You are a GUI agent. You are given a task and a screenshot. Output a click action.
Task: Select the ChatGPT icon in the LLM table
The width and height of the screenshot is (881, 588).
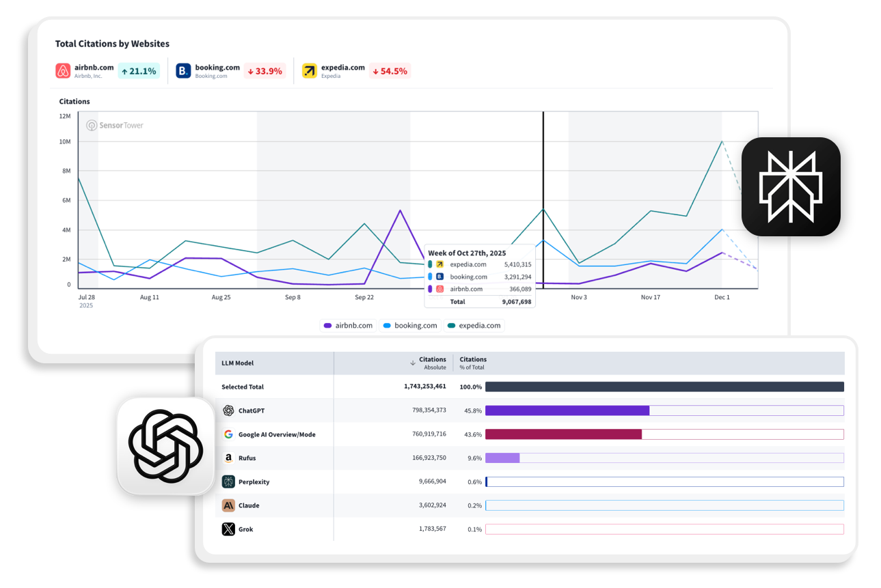(x=228, y=410)
